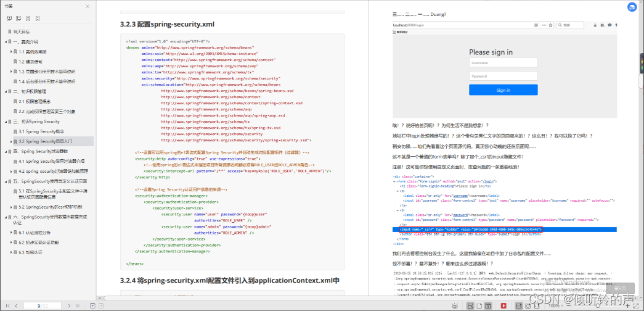Click the save-style icon after the red play button
The width and height of the screenshot is (644, 311).
(x=518, y=305)
